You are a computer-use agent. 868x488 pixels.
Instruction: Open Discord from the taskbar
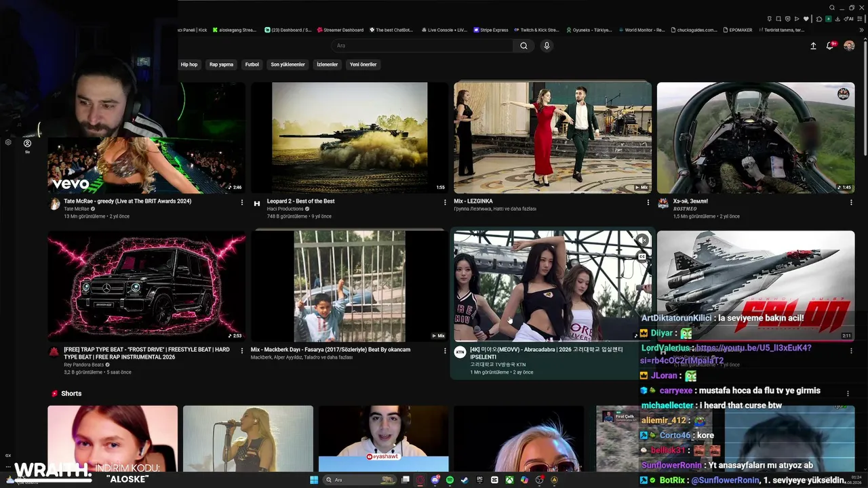pos(435,480)
